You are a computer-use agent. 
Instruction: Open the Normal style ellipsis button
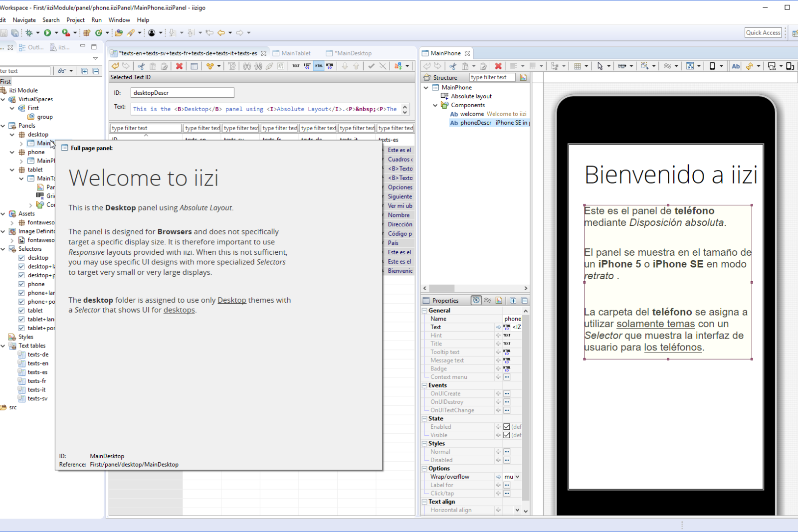click(507, 452)
